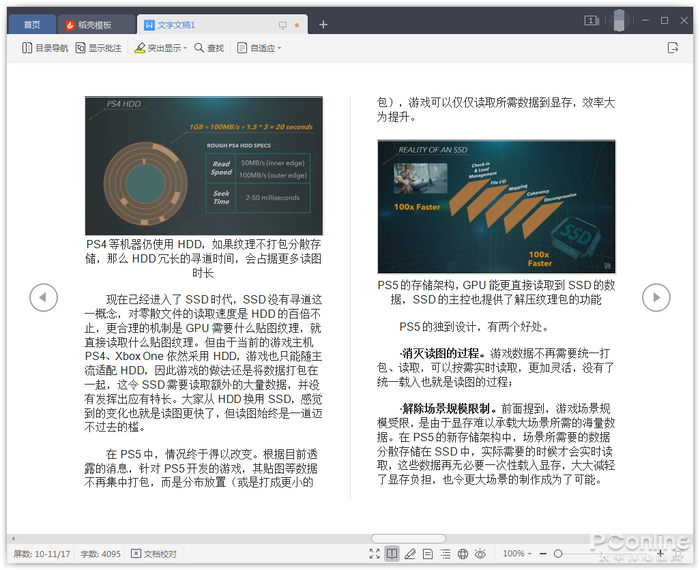The height and width of the screenshot is (570, 700).
Task: Click the PS4 HDD image
Action: click(x=204, y=166)
